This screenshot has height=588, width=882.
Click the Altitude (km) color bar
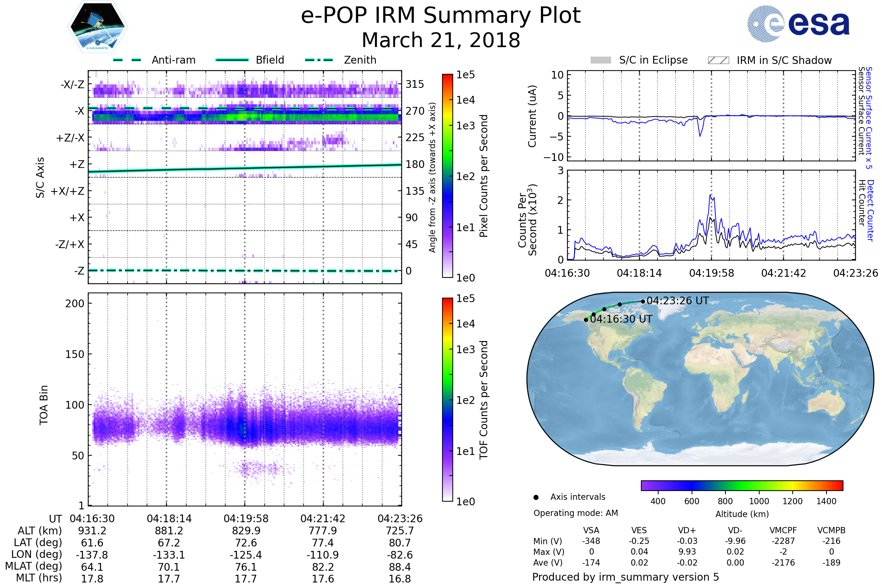point(742,485)
